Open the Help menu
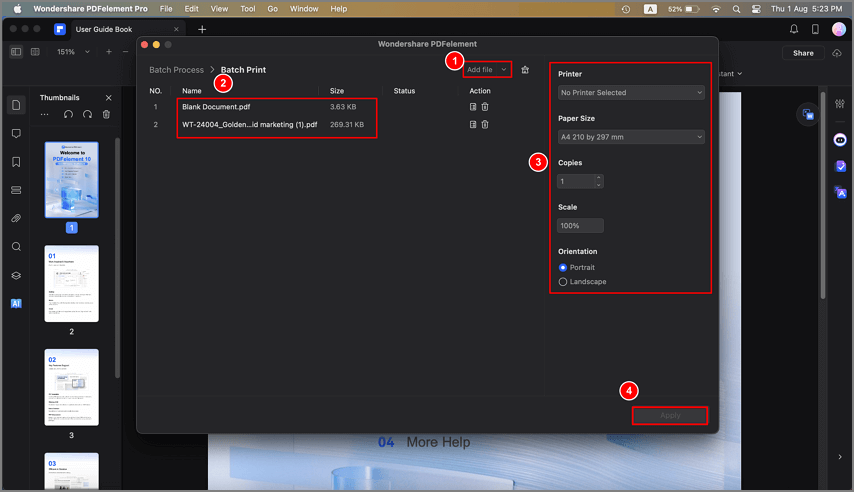The image size is (854, 492). coord(339,9)
